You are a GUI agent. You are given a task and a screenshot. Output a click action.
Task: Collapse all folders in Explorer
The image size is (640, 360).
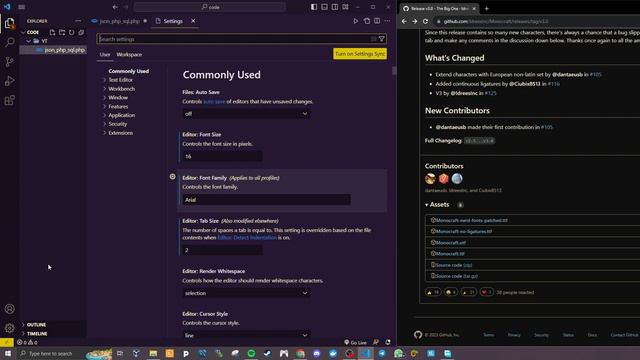pyautogui.click(x=81, y=32)
